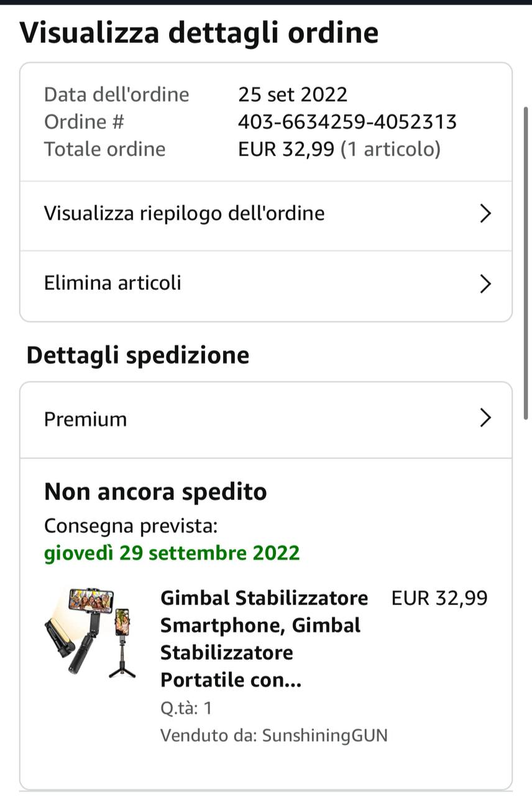Click the item price EUR 32,99
Image resolution: width=532 pixels, height=796 pixels.
click(x=439, y=598)
